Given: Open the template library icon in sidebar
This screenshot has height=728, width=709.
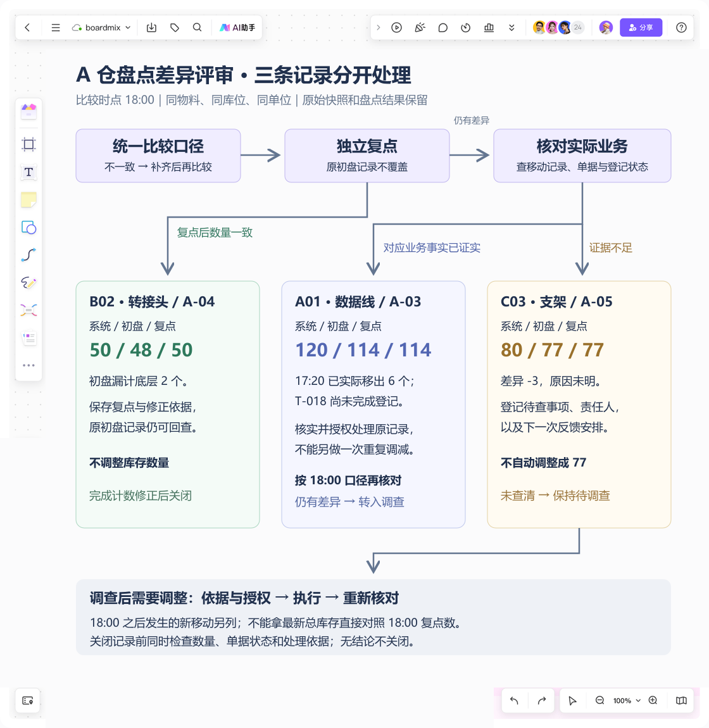Looking at the screenshot, I should pyautogui.click(x=28, y=111).
